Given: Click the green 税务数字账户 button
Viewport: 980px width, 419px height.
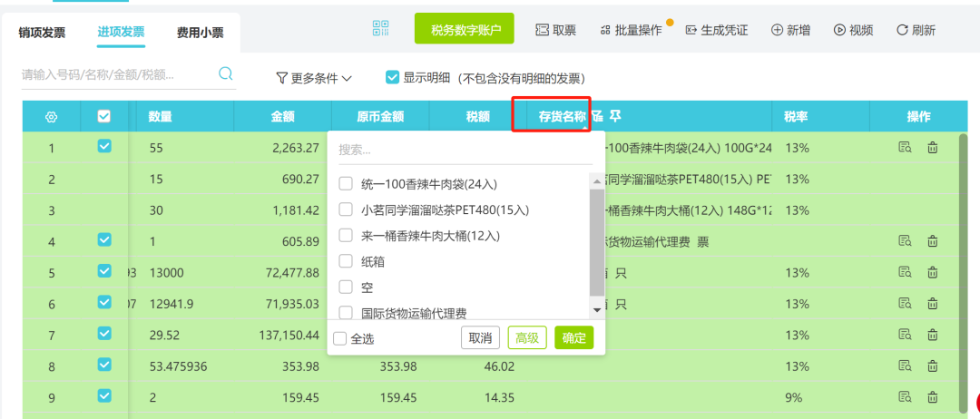Looking at the screenshot, I should (x=465, y=29).
